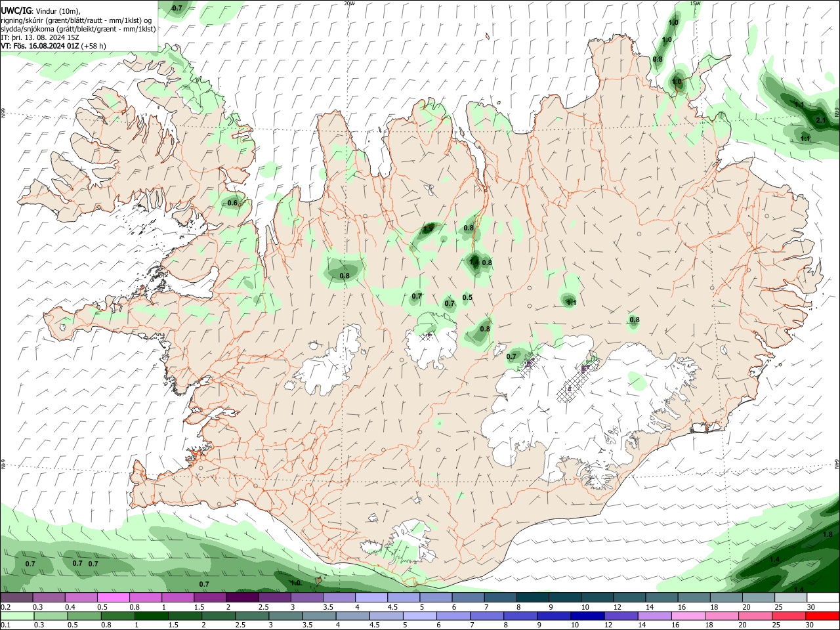Click the initial time line 'IT: þri. 13. 08. 2024 15Z'
Screen dimensions: 840x630
pos(40,37)
